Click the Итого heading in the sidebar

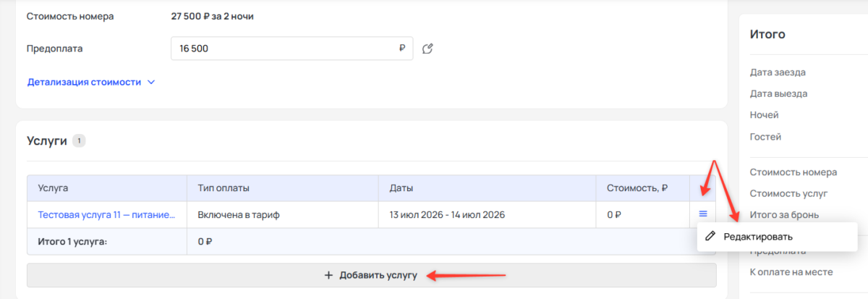pos(767,34)
